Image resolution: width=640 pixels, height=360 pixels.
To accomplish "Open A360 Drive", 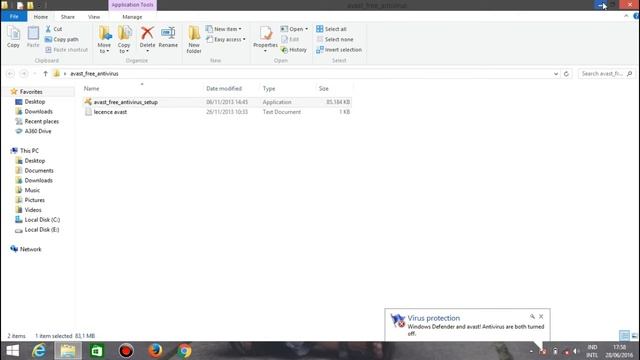I will [38, 131].
